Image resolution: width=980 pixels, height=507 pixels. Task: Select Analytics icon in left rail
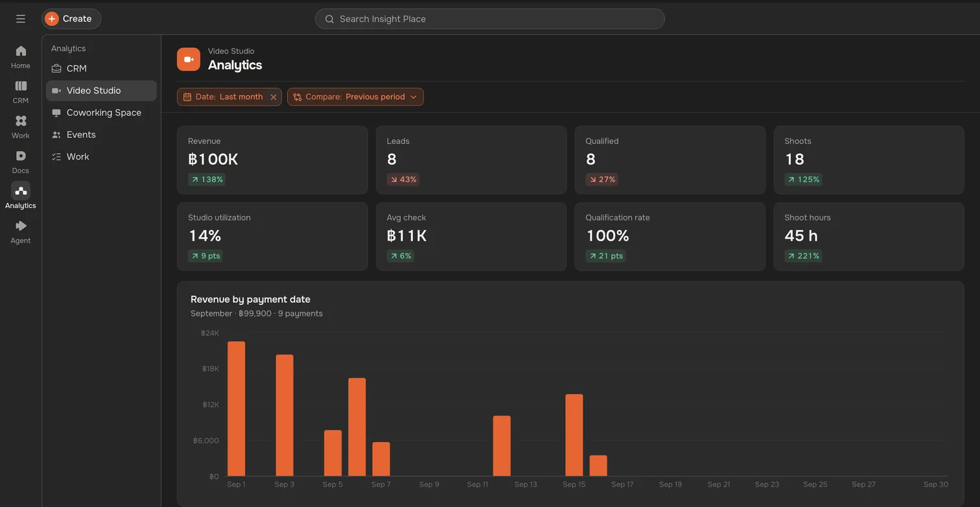[x=21, y=196]
